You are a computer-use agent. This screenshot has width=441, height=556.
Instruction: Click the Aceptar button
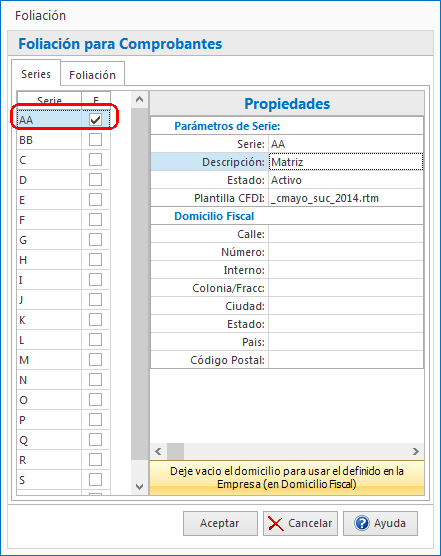coord(220,523)
